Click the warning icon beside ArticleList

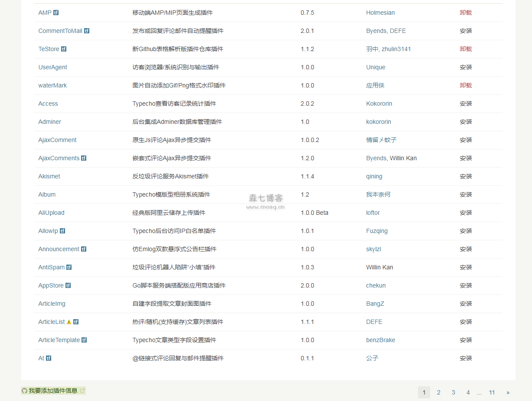[x=69, y=322]
